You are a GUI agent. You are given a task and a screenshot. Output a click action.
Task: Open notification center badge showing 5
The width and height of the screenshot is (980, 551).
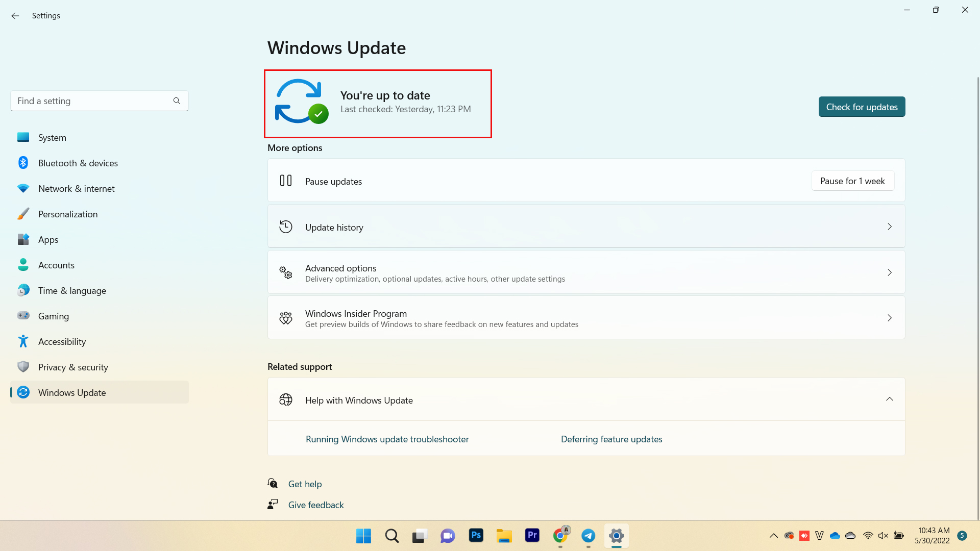pyautogui.click(x=962, y=536)
